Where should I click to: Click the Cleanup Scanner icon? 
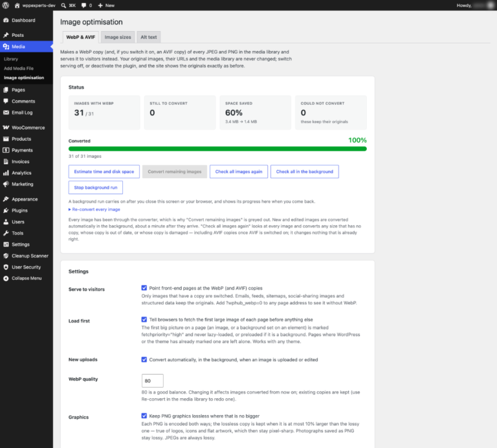(6, 256)
